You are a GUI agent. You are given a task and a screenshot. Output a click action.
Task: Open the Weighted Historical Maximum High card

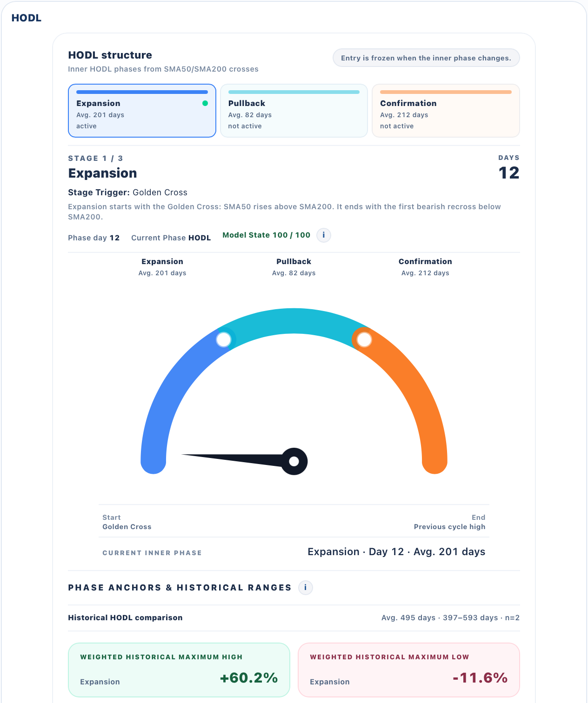pos(179,670)
